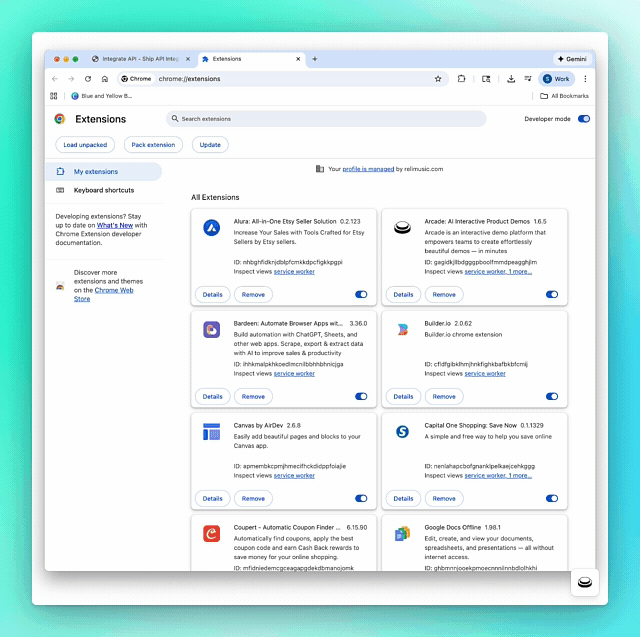This screenshot has height=637, width=640.
Task: Click the Canvas by AirDev icon
Action: tap(211, 431)
